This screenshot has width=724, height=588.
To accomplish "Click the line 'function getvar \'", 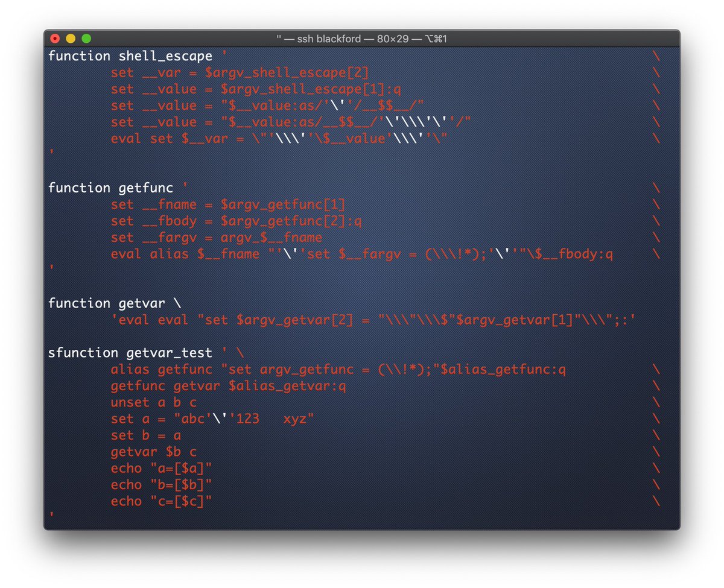I will (115, 303).
